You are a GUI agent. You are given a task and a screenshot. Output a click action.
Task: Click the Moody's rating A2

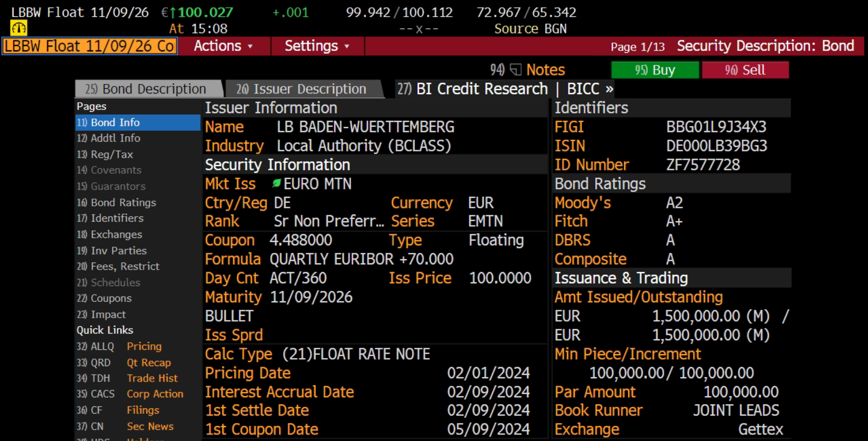(674, 203)
